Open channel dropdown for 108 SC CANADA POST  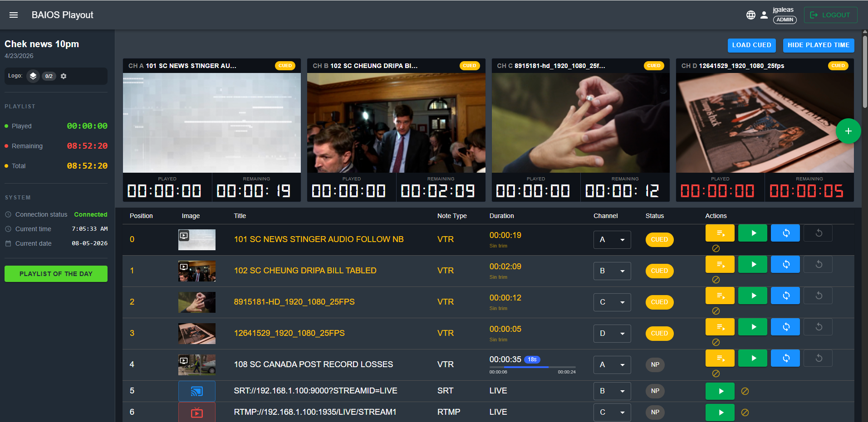tap(612, 365)
